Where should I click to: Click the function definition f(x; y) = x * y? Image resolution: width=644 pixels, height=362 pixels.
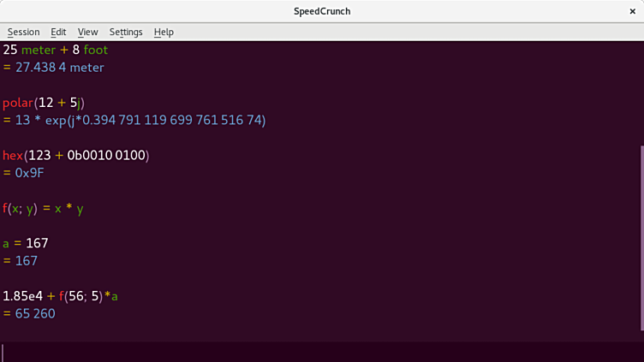pyautogui.click(x=43, y=208)
